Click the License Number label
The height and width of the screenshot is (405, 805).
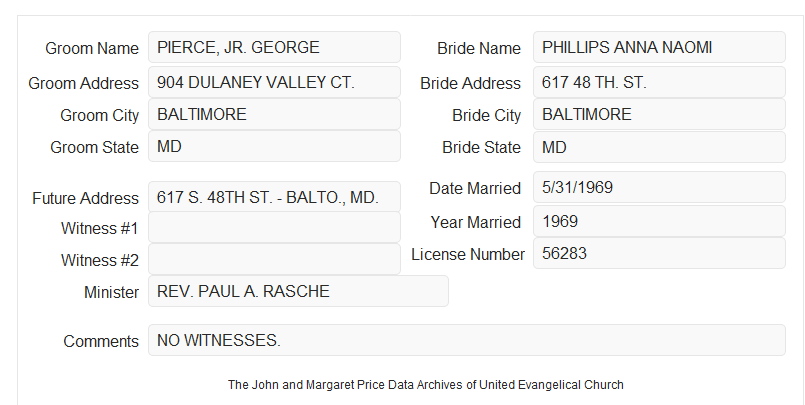[468, 254]
